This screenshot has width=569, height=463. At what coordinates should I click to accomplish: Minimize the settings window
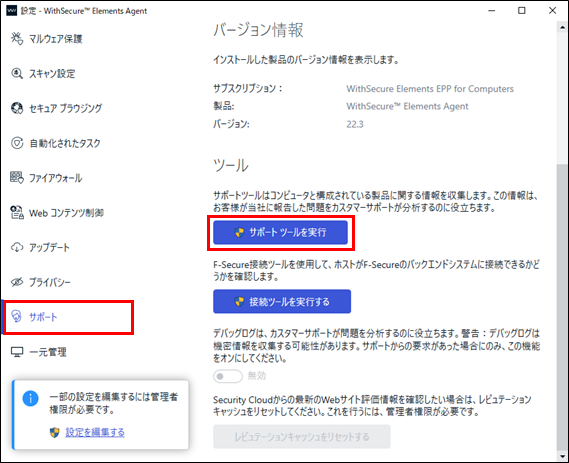pyautogui.click(x=491, y=11)
